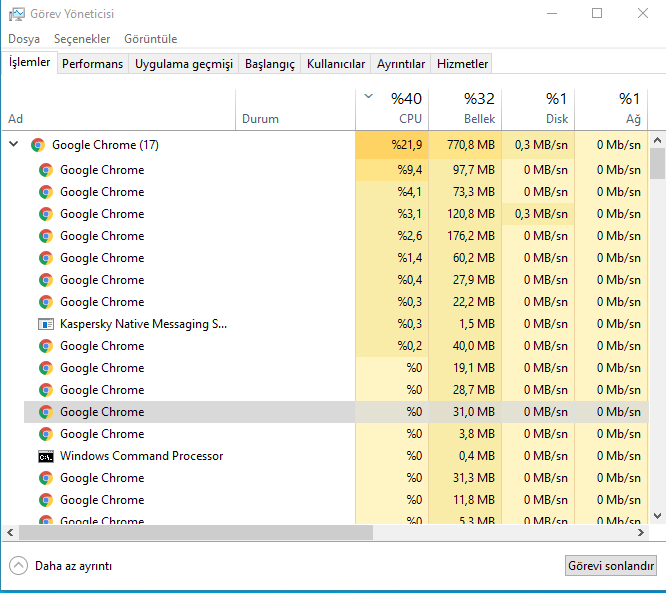This screenshot has width=666, height=593.
Task: Click the 120,8 MB memory cell
Action: click(x=465, y=214)
